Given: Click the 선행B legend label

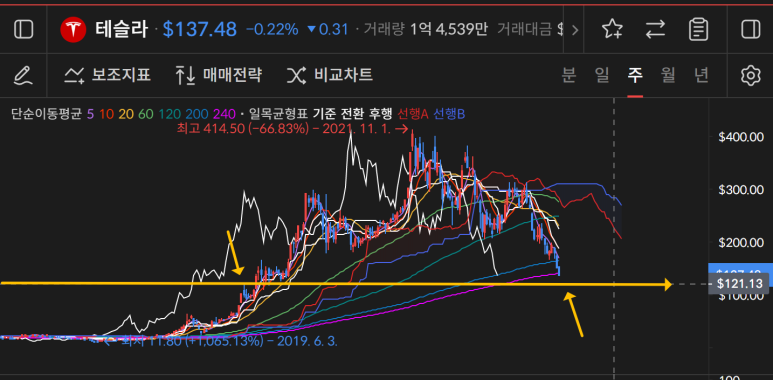Looking at the screenshot, I should [x=449, y=114].
